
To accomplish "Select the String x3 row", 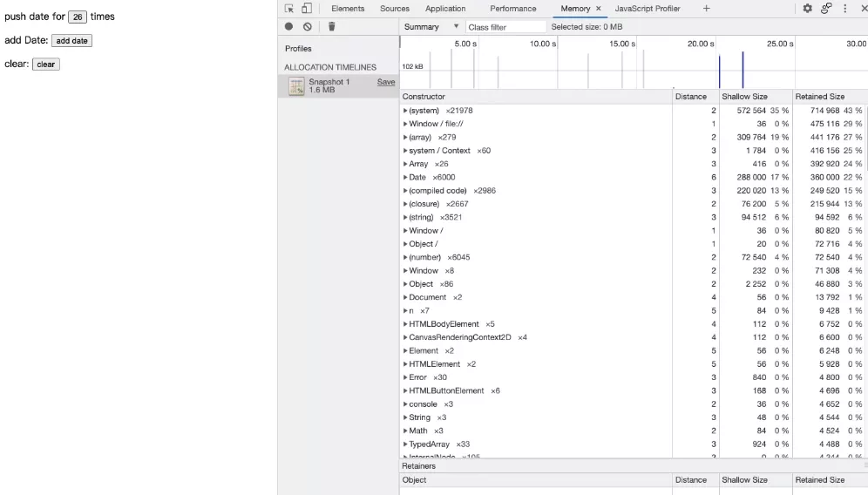I will pyautogui.click(x=634, y=417).
